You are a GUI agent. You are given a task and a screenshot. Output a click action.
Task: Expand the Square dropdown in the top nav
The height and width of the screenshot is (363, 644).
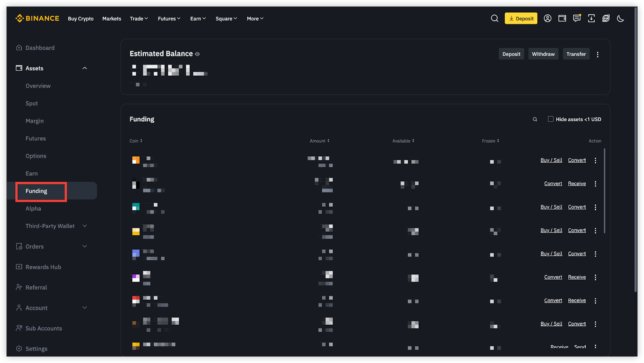[226, 19]
